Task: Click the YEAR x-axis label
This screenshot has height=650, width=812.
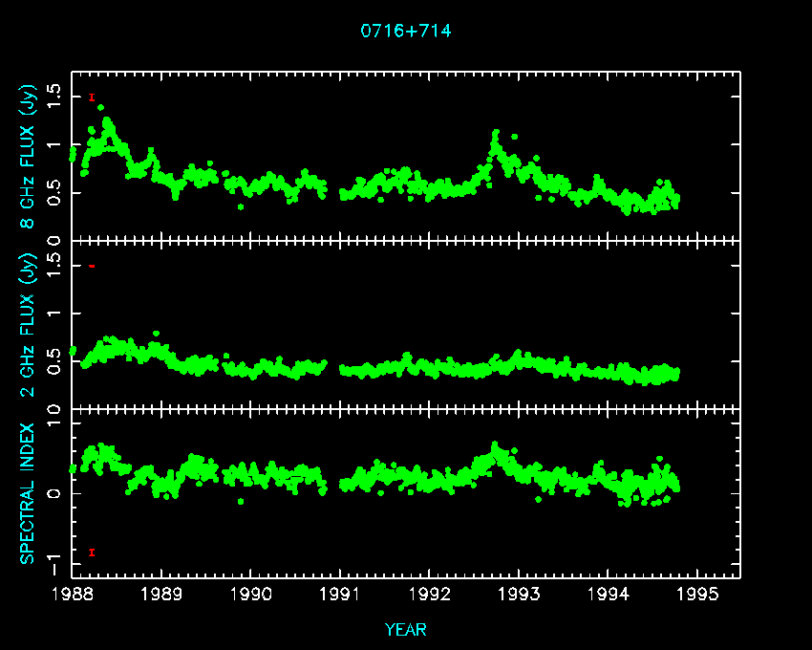Action: 405,630
